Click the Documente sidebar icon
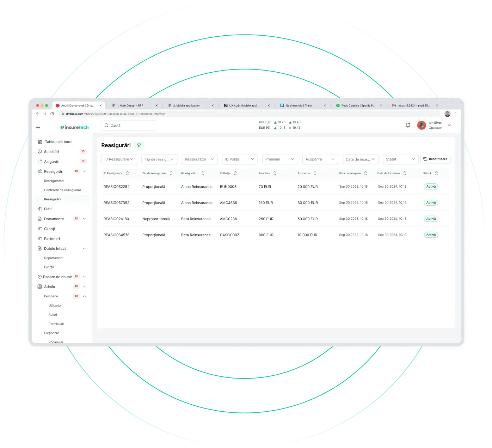Viewport: 492px width, 448px height. coord(39,219)
